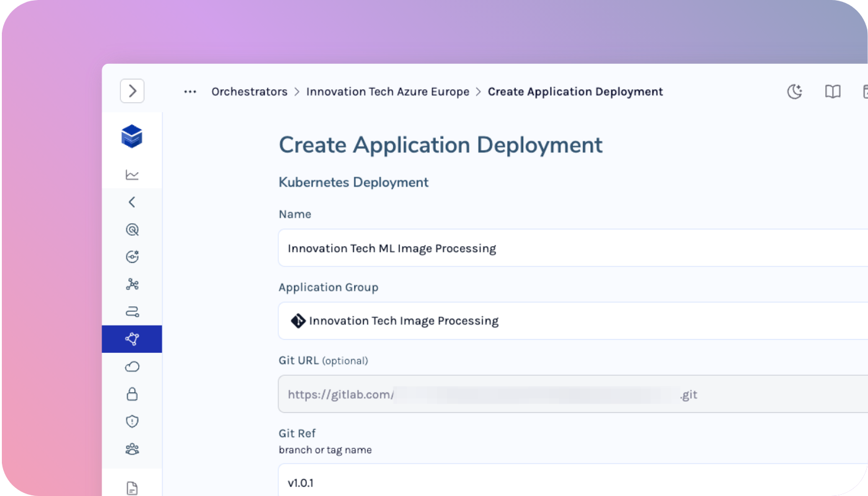Viewport: 868px width, 496px height.
Task: Open the team members icon in sidebar
Action: point(132,448)
